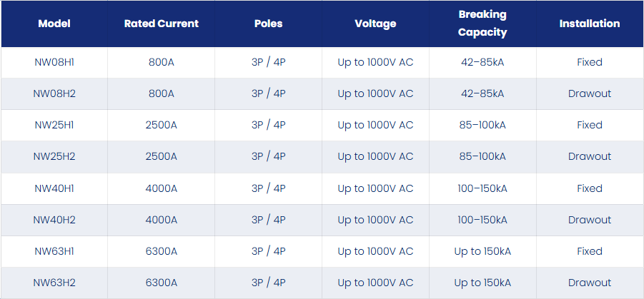Click the Model column header
Image resolution: width=644 pixels, height=299 pixels.
[x=54, y=24]
